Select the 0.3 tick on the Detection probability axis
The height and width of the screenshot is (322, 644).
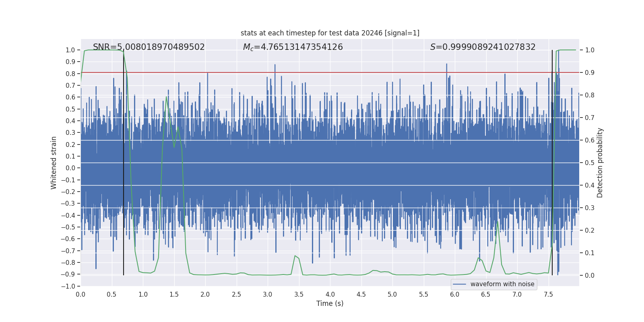point(590,208)
